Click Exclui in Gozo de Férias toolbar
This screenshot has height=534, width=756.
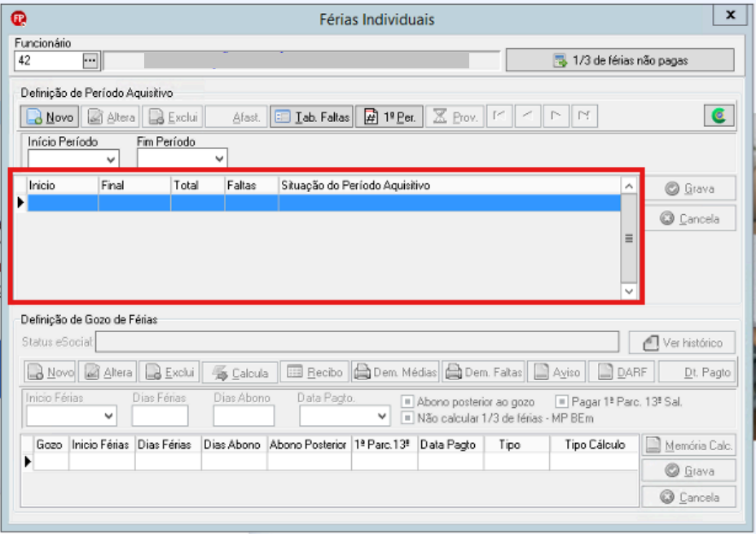tap(169, 372)
